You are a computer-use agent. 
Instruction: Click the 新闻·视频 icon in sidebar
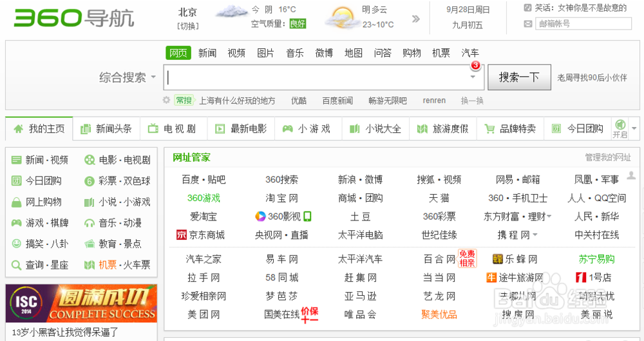[17, 160]
